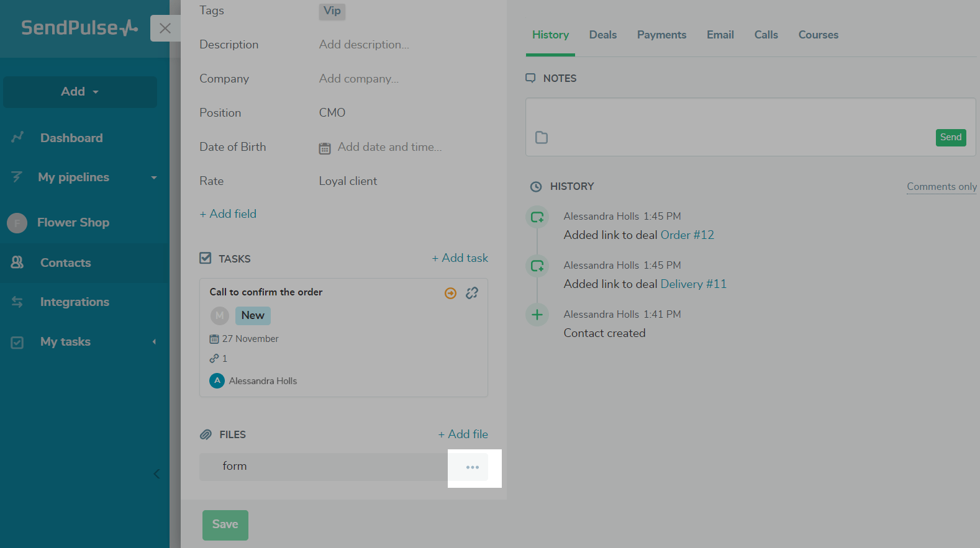The image size is (980, 548).
Task: Close the contact panel with the X
Action: tap(165, 29)
